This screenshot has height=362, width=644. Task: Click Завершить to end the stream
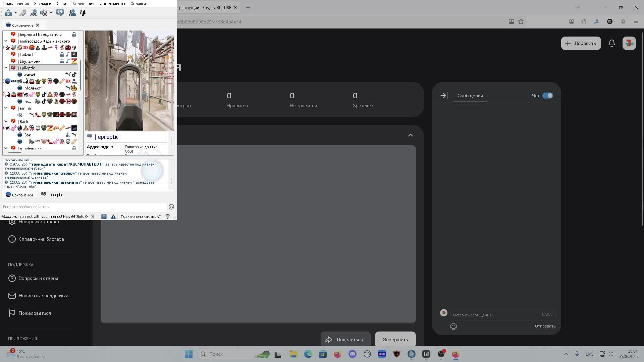395,339
